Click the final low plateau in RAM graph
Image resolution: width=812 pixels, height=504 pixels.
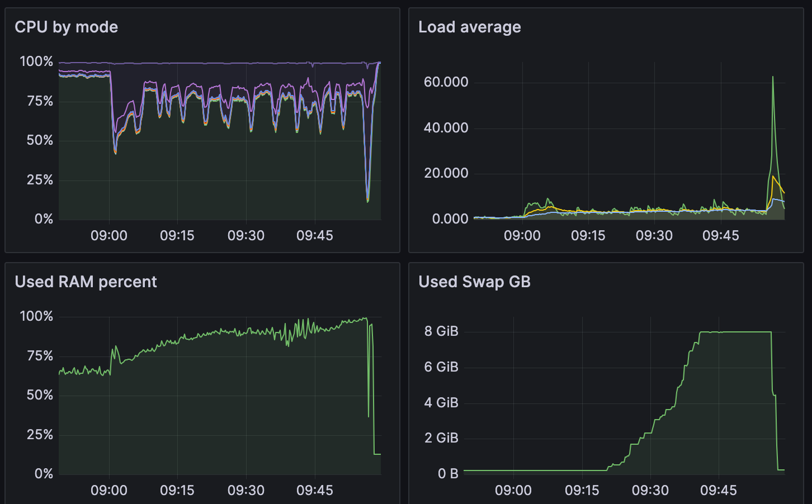[377, 454]
